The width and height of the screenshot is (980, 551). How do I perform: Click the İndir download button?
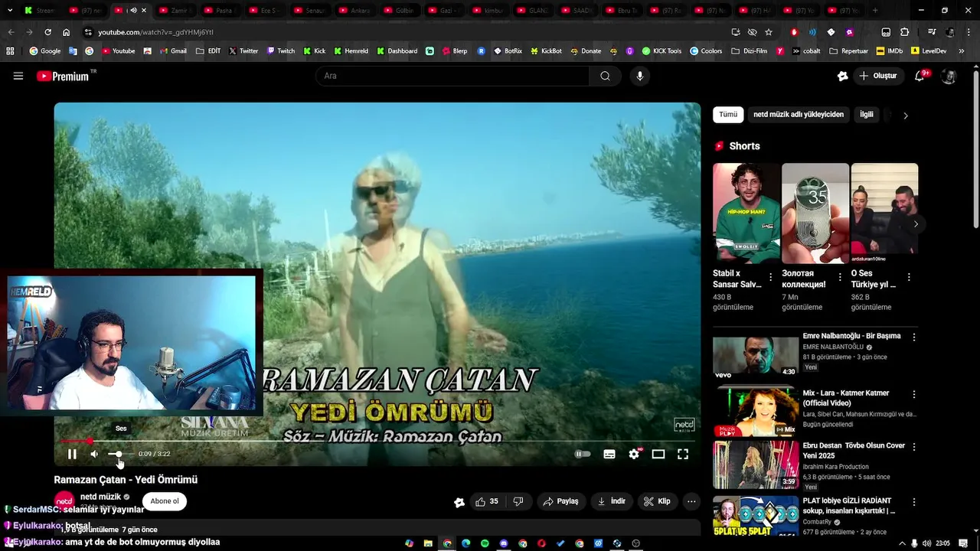point(611,501)
